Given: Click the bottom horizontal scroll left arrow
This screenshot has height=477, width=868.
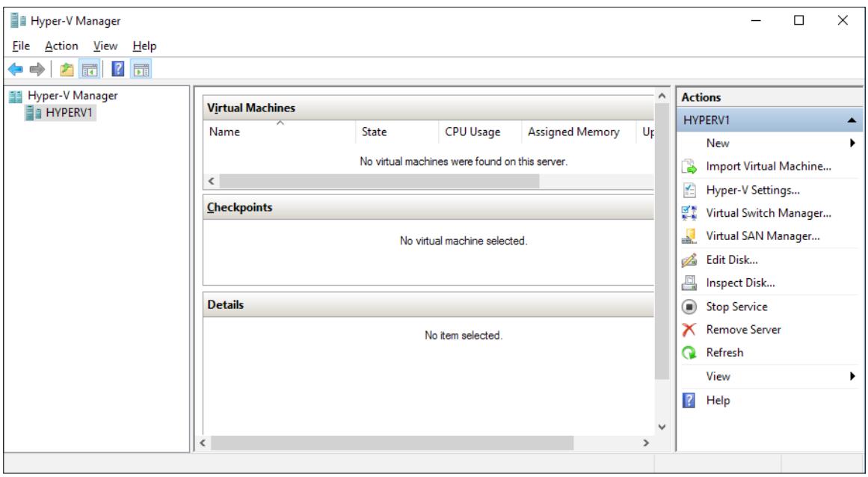Looking at the screenshot, I should [203, 443].
